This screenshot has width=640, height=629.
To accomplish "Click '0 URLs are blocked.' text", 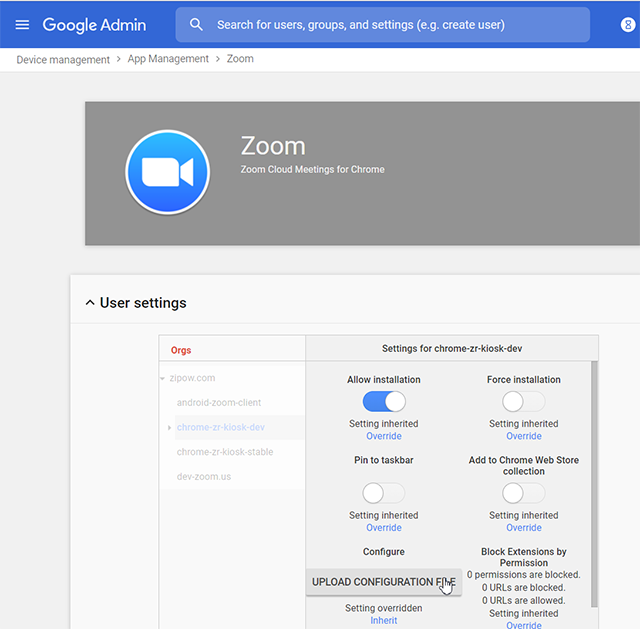I will coord(524,588).
